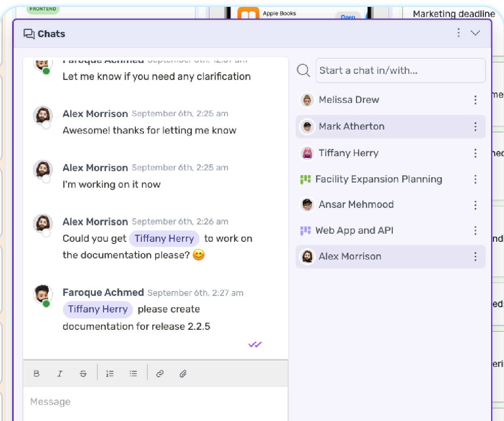Open the insert link tool
504x421 pixels.
160,373
